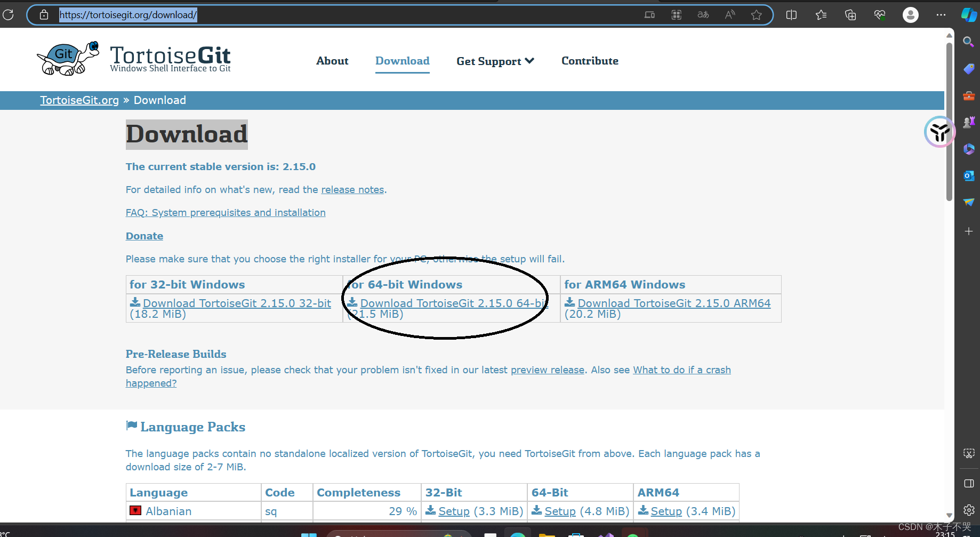Click the current stable version text
980x537 pixels.
coord(221,167)
